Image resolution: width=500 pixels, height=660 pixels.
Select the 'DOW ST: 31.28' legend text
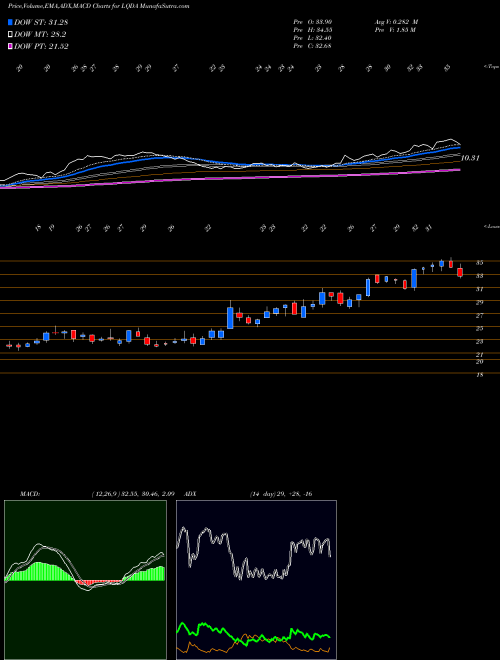[x=41, y=22]
